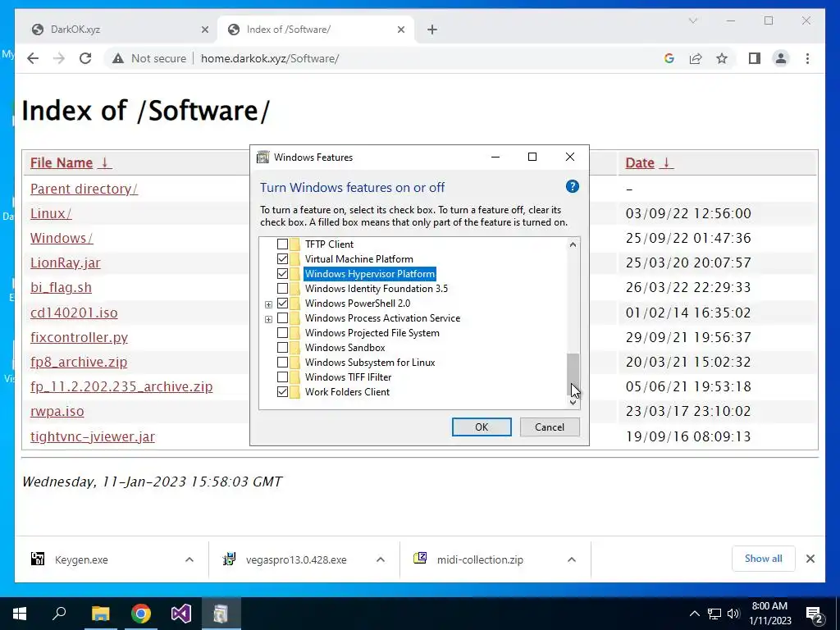Screen dimensions: 840x630
Task: Close the Index of /Software/ tab
Action: [400, 30]
